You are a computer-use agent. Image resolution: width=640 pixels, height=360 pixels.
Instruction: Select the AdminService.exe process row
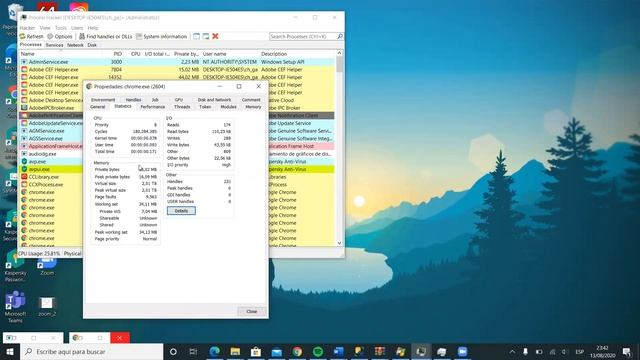(x=177, y=62)
